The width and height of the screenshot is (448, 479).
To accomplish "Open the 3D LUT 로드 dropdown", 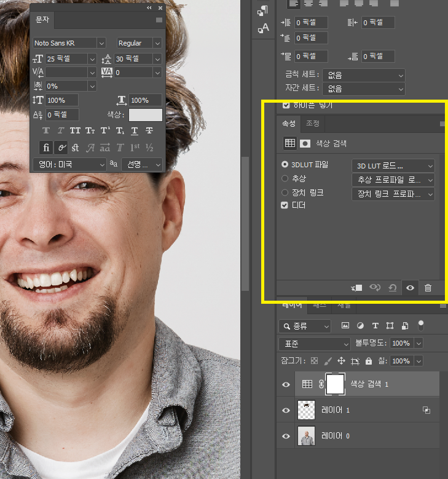I will click(393, 166).
